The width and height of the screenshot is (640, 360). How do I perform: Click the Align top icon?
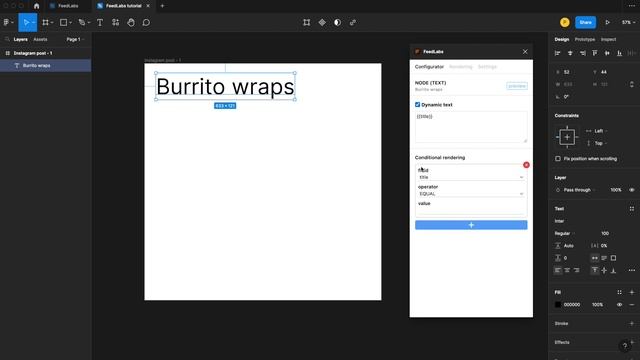click(595, 53)
